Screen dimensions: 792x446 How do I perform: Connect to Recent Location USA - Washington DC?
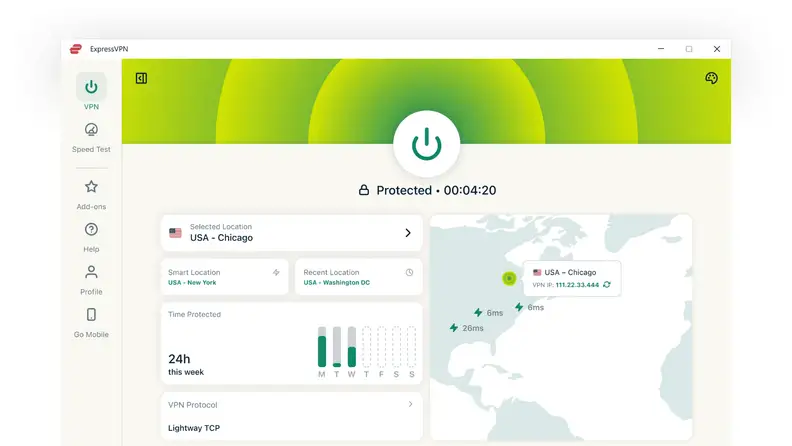[x=359, y=277]
